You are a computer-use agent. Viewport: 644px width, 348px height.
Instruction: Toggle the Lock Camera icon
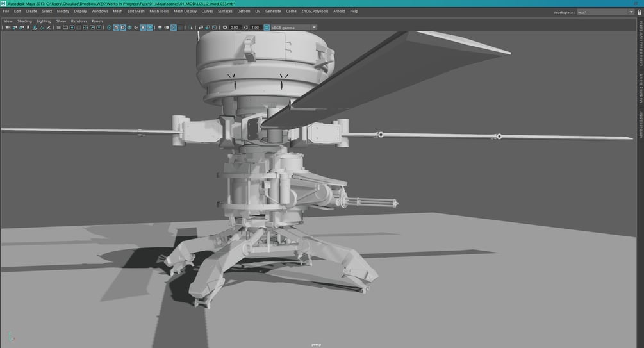pos(15,28)
